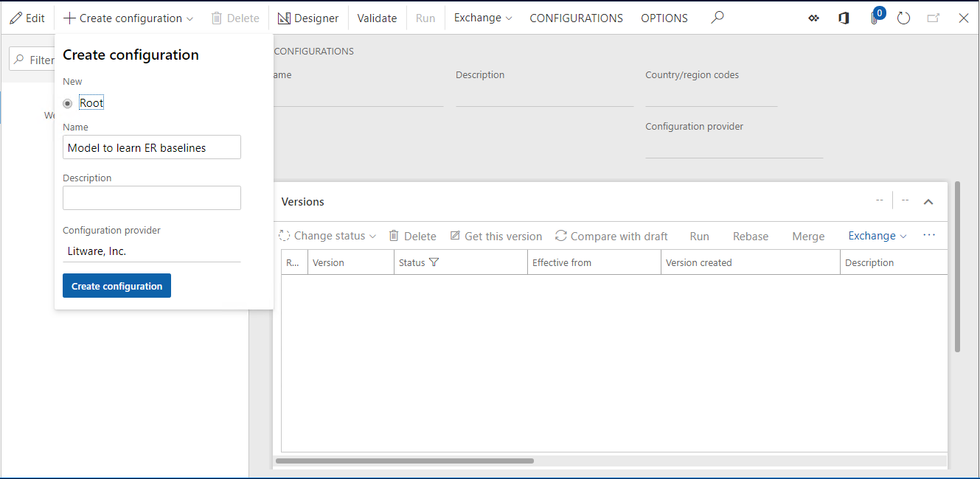Select the Root radio button

click(66, 102)
